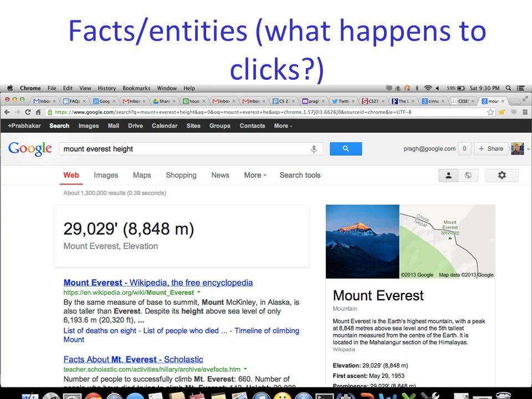
Task: Select the Maps search filter
Action: click(x=142, y=175)
